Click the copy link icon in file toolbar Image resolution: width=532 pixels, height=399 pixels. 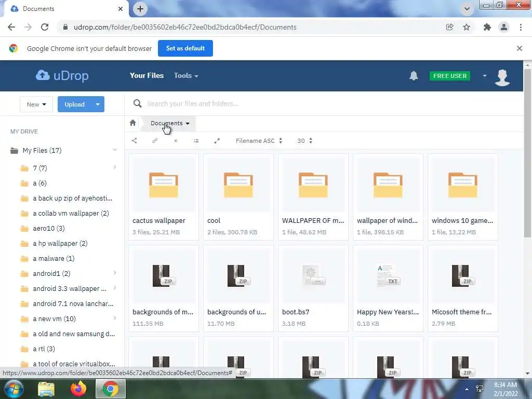[x=155, y=140]
